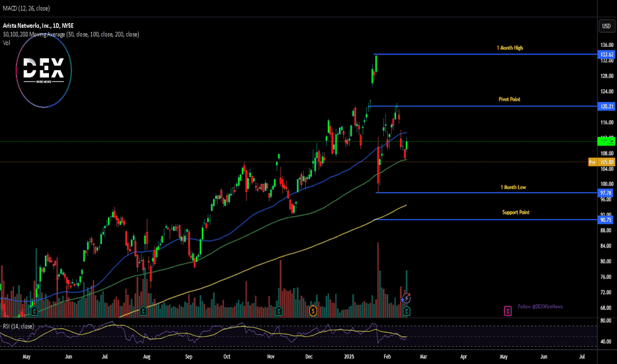
Task: Click the 76.00 price axis label
Action: (607, 277)
